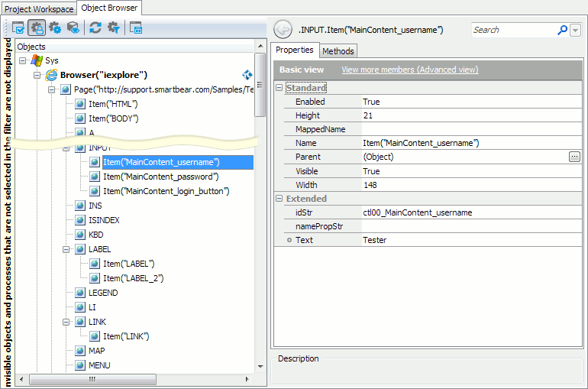
Task: Click vertical scrollbar down arrow in Objects tree
Action: click(x=260, y=367)
